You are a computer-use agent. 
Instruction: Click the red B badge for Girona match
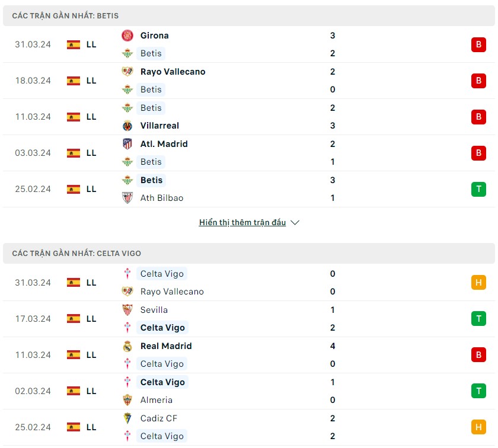[x=478, y=44]
